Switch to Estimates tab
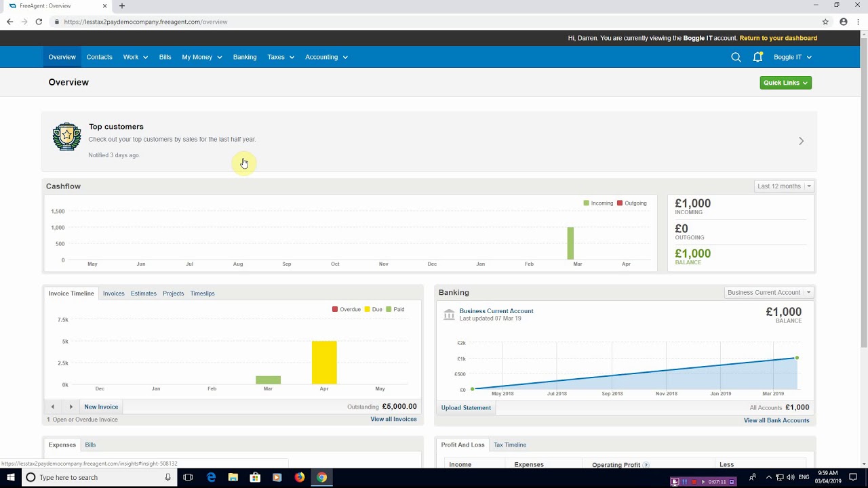The height and width of the screenshot is (488, 868). 143,293
